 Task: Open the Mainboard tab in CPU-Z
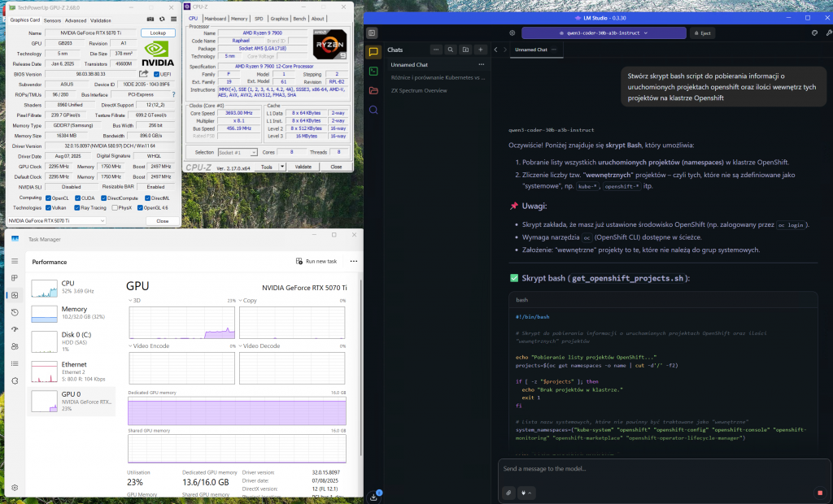tap(216, 18)
